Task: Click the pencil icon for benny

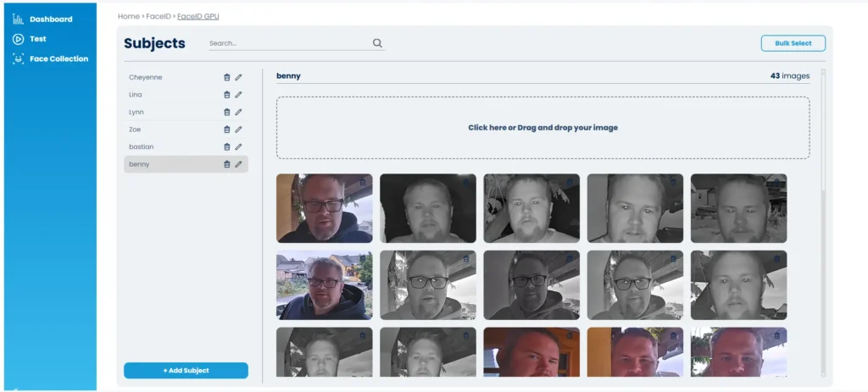Action: click(238, 164)
